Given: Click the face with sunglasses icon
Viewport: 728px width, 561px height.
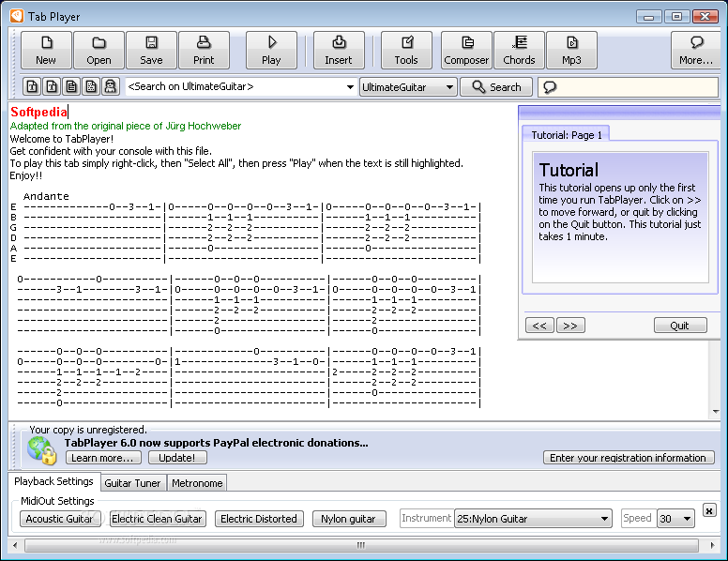Looking at the screenshot, I should click(111, 87).
